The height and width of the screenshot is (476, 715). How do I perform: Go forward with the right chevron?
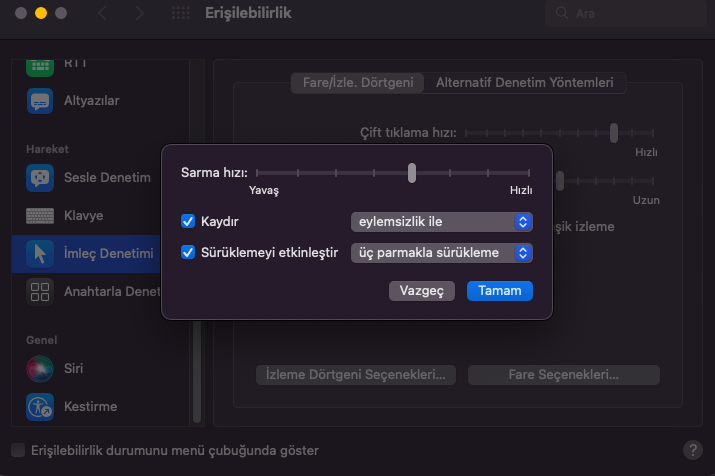click(140, 13)
